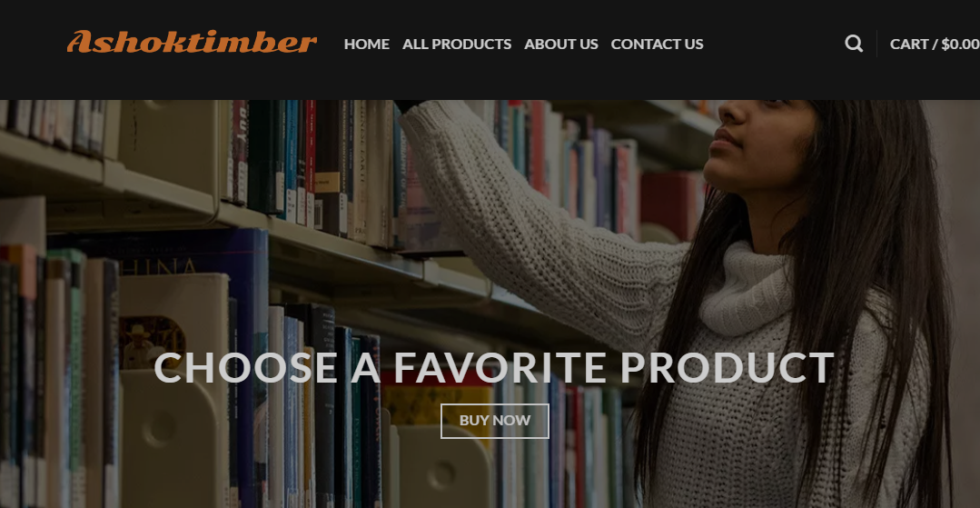Click the beige bookend beneath BUY NOW
Image resolution: width=980 pixels, height=508 pixels.
[444, 466]
